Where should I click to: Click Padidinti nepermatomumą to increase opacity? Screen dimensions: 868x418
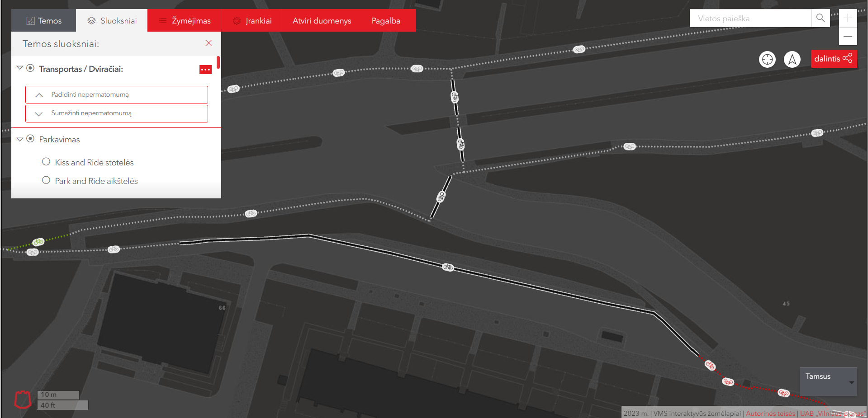pos(117,95)
